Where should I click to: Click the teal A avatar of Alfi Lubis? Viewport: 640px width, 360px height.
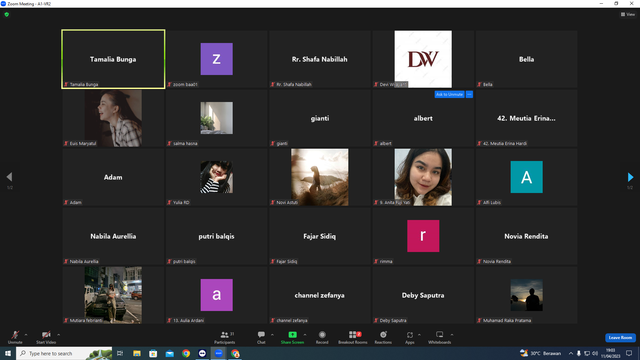526,177
